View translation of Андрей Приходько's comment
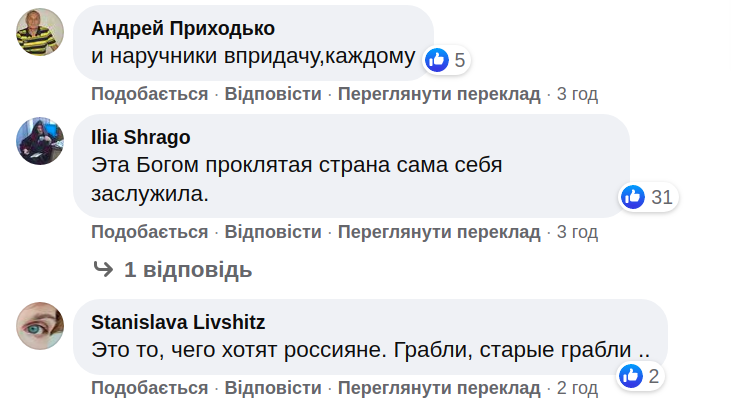The image size is (731, 407). [438, 94]
